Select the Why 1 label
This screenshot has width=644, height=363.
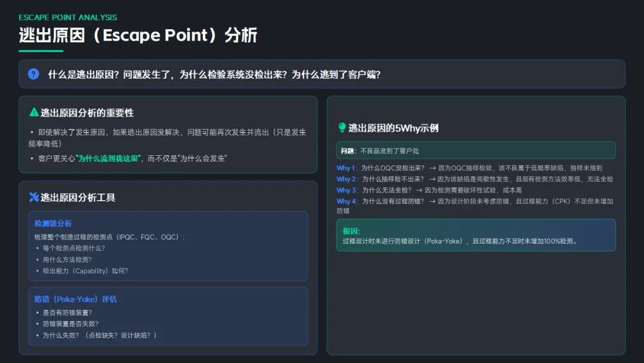347,168
